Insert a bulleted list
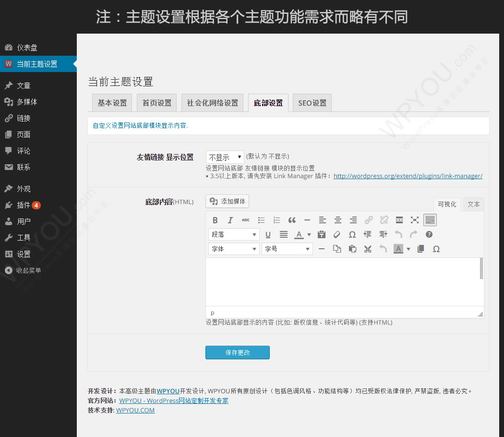This screenshot has width=504, height=437. [261, 220]
